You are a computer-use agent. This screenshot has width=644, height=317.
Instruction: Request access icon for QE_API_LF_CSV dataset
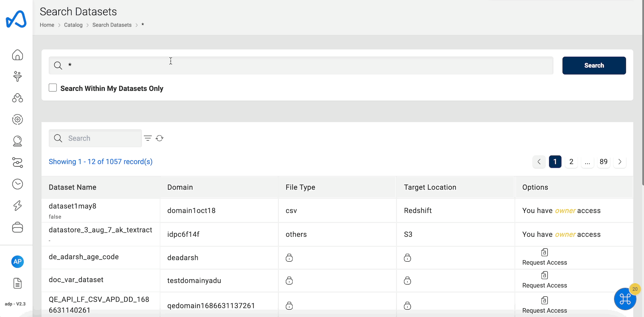(x=545, y=300)
